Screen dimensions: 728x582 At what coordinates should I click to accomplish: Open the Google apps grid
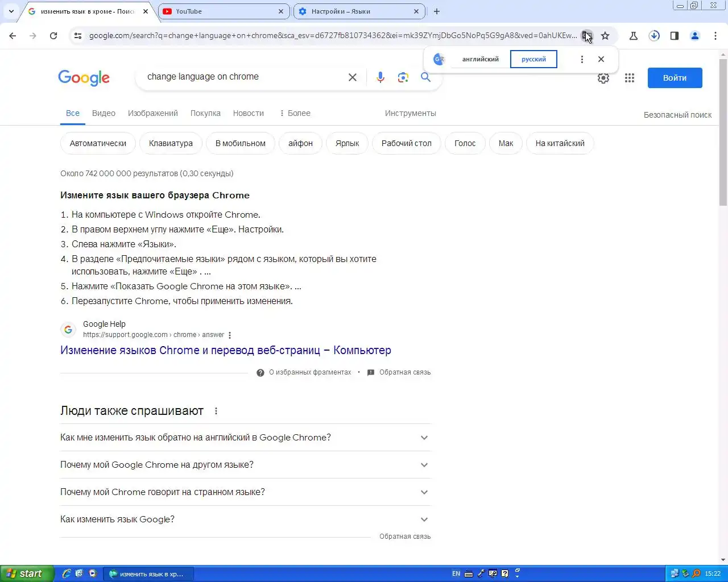click(x=630, y=78)
